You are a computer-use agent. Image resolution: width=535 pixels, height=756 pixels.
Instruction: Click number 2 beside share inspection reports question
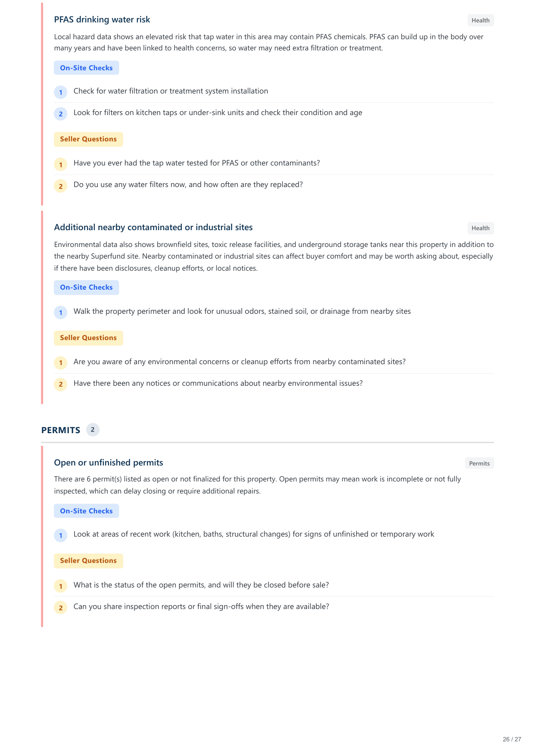point(61,608)
